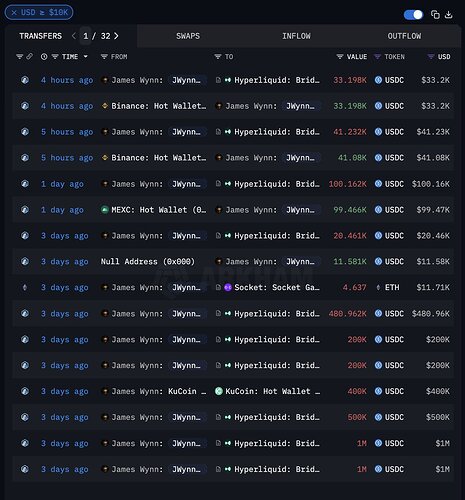The width and height of the screenshot is (465, 500).
Task: Click the Socket logo icon
Action: click(x=228, y=287)
